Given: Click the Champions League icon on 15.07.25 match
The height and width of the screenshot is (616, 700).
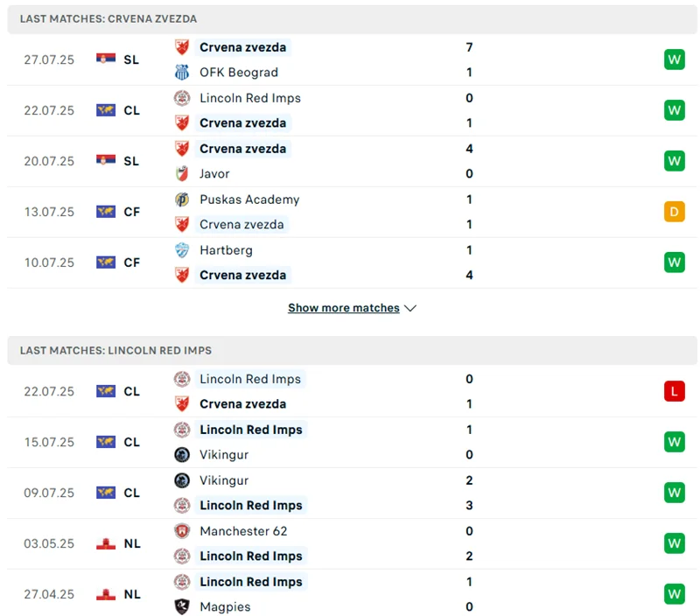Looking at the screenshot, I should click(x=106, y=442).
